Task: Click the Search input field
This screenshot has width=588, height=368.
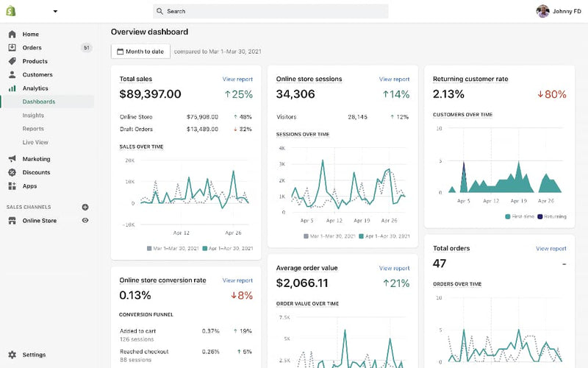Action: pos(270,11)
